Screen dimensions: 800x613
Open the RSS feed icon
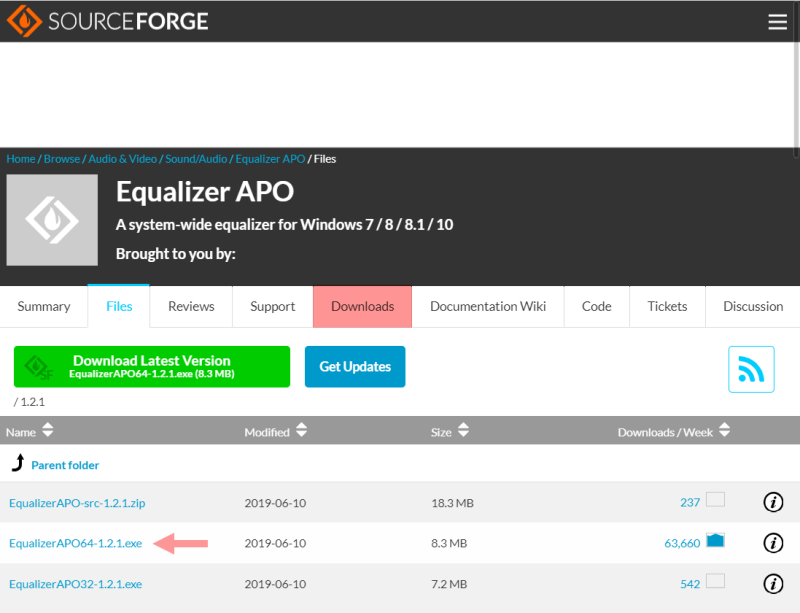(x=751, y=369)
